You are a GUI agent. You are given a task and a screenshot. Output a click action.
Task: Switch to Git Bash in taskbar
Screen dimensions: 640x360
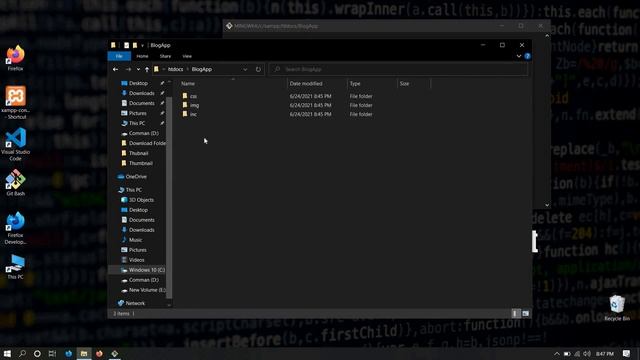[x=115, y=353]
